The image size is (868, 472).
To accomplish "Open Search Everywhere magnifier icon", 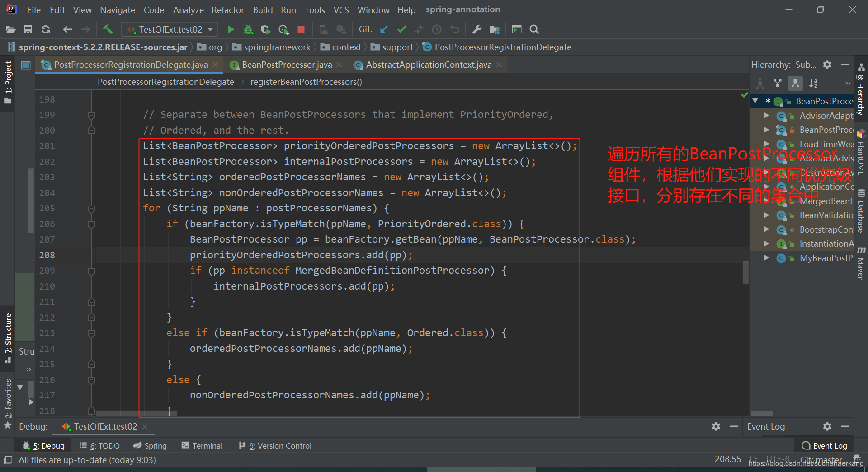I will click(534, 29).
